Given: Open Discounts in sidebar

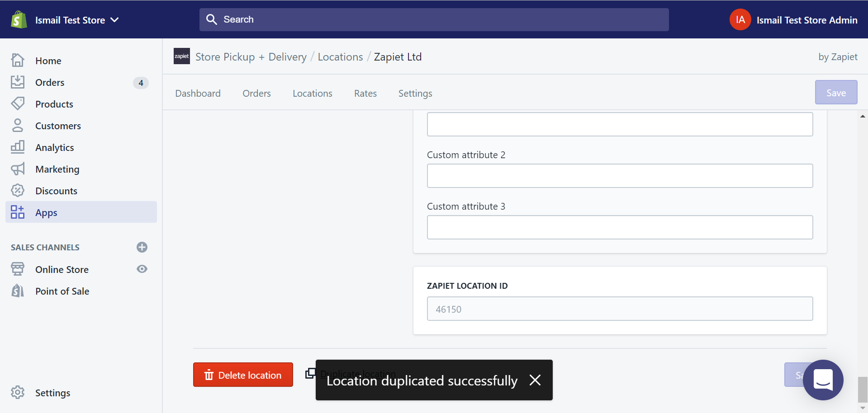Looking at the screenshot, I should point(57,191).
